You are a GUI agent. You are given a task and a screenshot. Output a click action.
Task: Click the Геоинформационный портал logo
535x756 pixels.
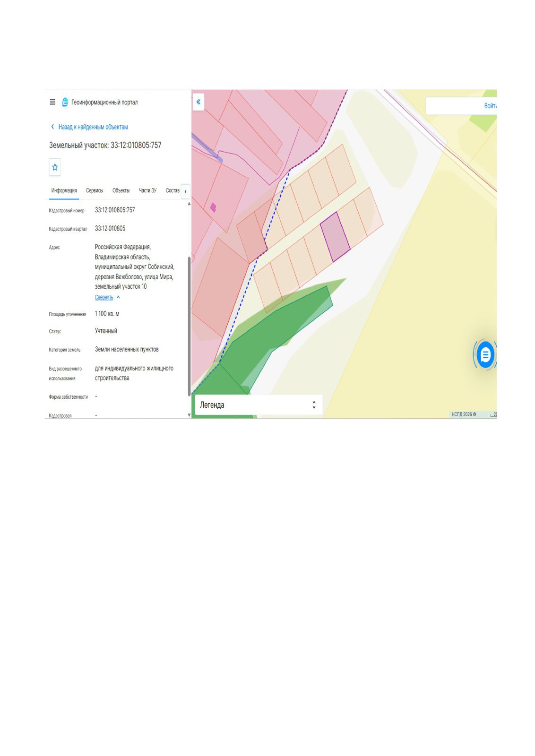point(65,102)
